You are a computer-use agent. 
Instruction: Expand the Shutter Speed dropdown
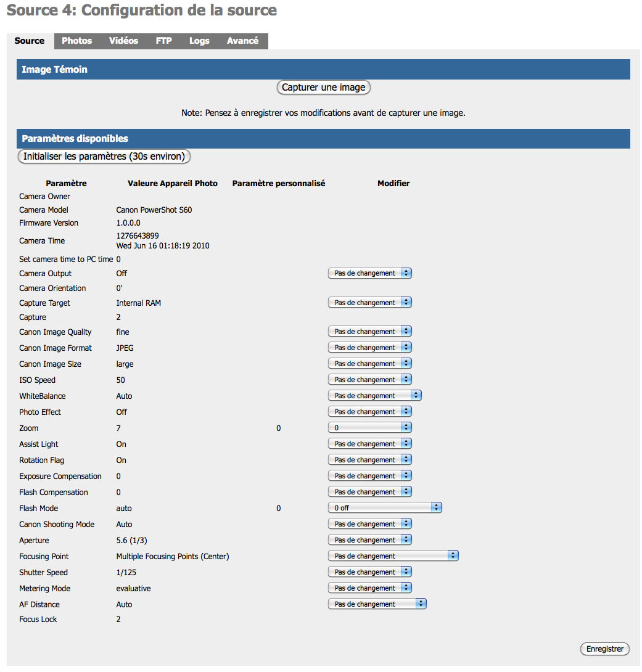coord(369,572)
